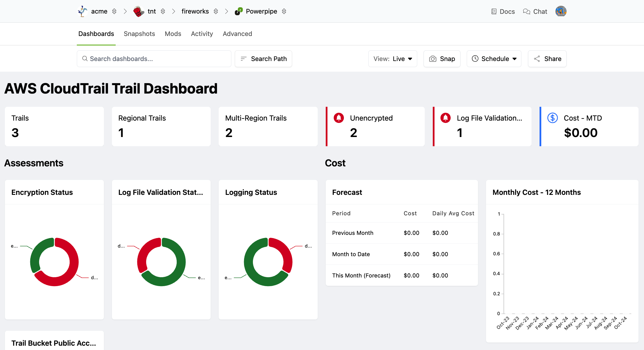The width and height of the screenshot is (644, 350).
Task: Switch to the Snapshots tab
Action: point(139,34)
